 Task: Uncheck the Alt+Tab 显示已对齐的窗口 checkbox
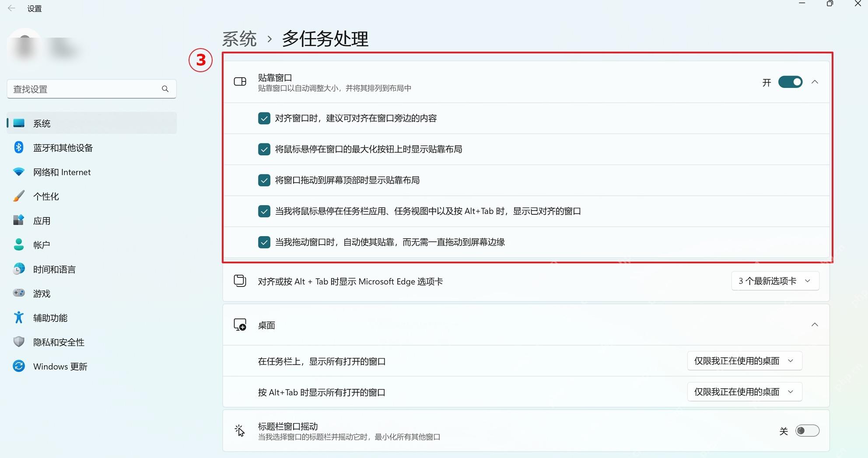click(x=264, y=211)
